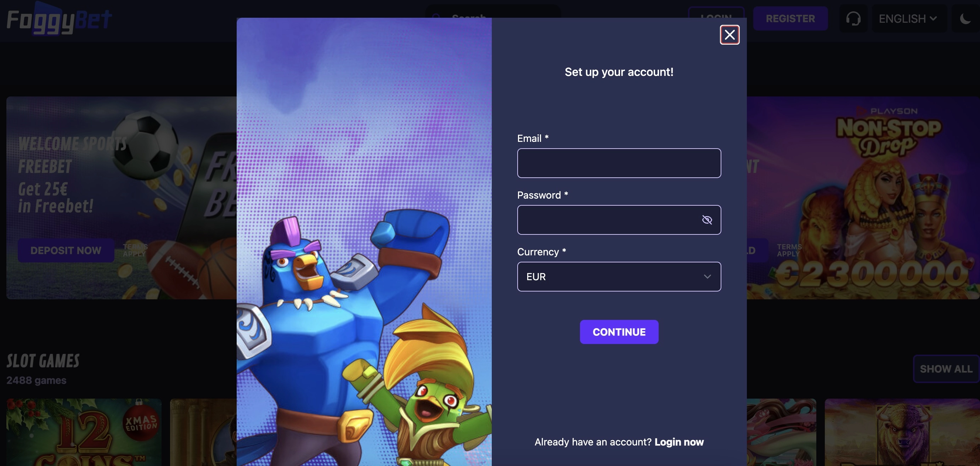Screen dimensions: 980x466
Task: Click SHOW ALL for slot games
Action: 946,368
